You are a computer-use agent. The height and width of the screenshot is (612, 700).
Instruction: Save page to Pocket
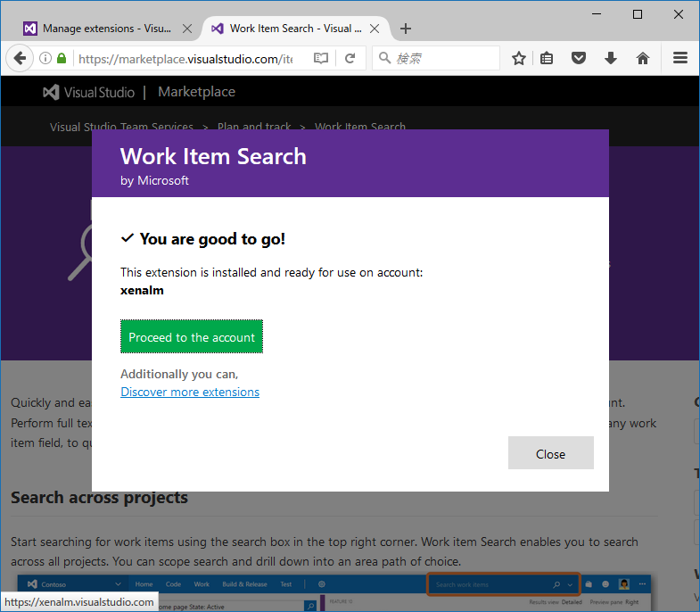(x=579, y=58)
